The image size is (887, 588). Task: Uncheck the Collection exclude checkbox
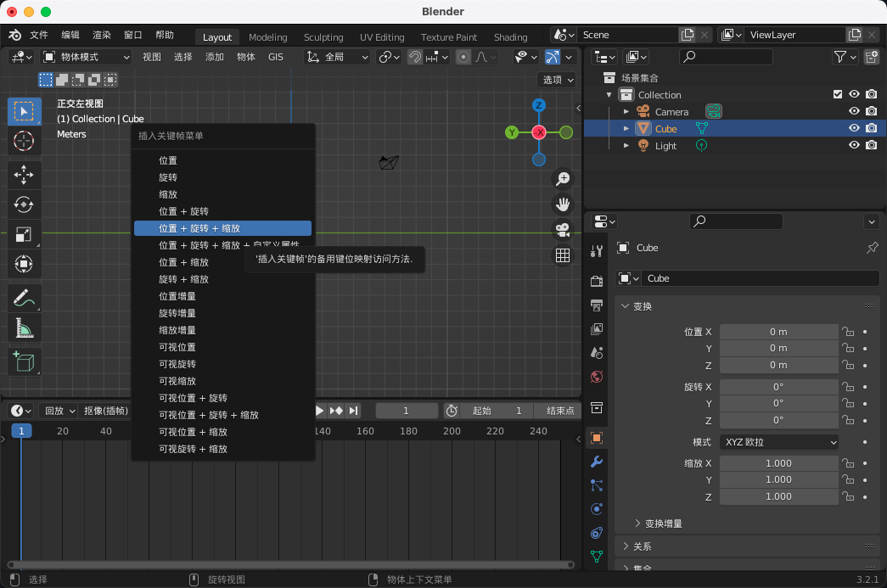coord(838,94)
